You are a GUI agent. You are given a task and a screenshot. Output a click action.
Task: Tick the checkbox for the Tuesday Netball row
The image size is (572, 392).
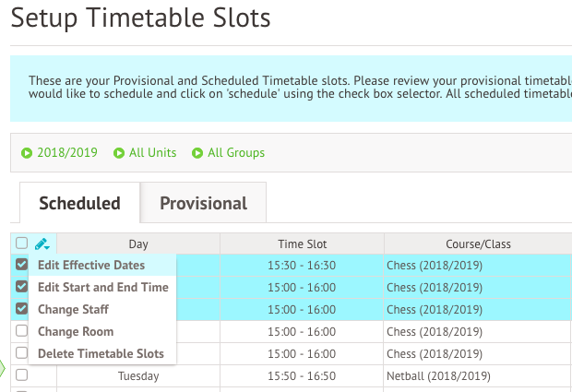pos(21,374)
